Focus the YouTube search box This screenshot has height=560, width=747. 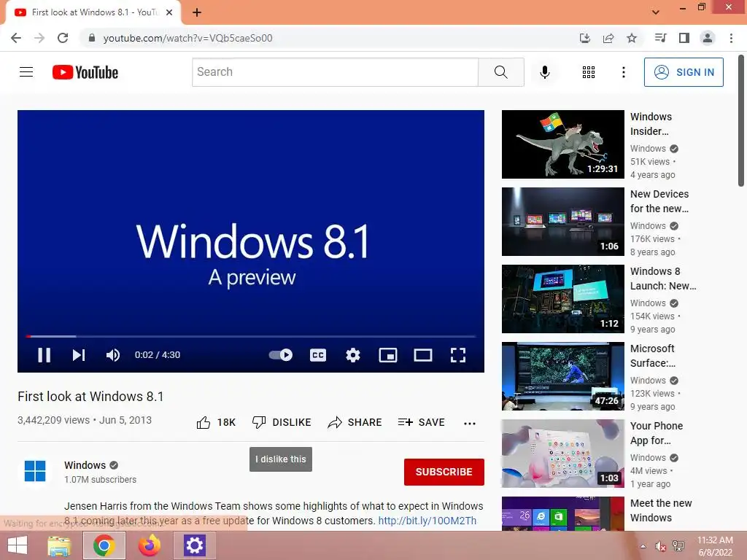point(335,72)
